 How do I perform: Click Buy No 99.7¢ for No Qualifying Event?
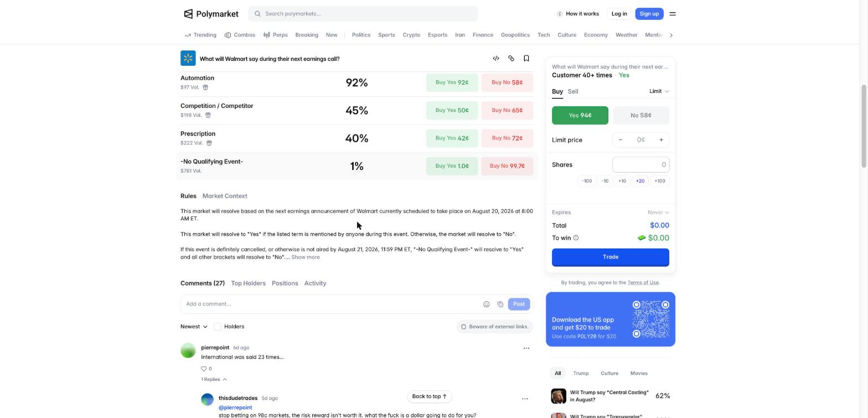(507, 166)
